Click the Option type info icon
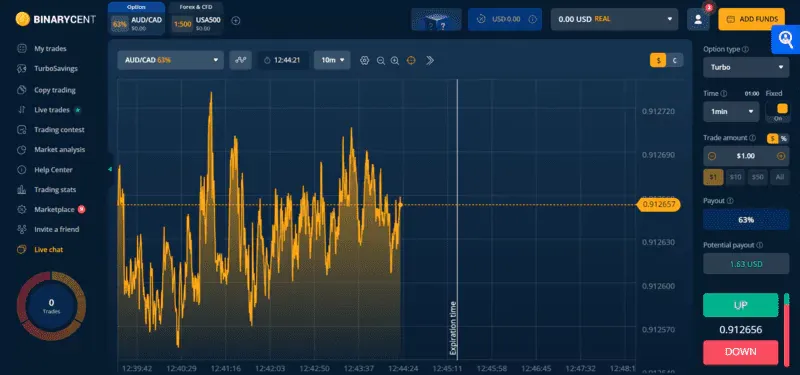The image size is (800, 375). [745, 49]
